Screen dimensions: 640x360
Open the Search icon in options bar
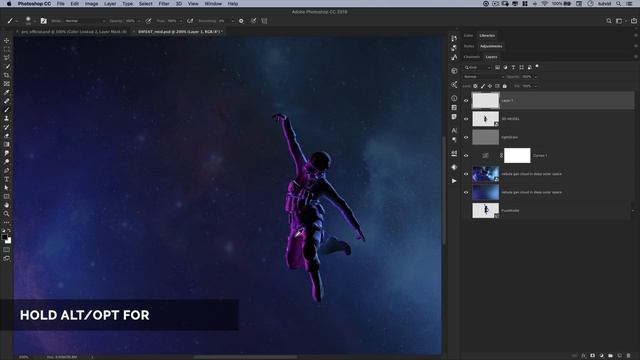point(609,21)
